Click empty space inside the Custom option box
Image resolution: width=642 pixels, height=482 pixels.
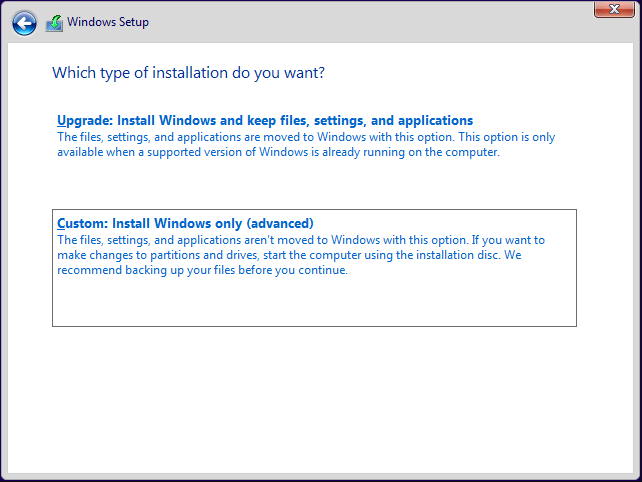coord(314,303)
